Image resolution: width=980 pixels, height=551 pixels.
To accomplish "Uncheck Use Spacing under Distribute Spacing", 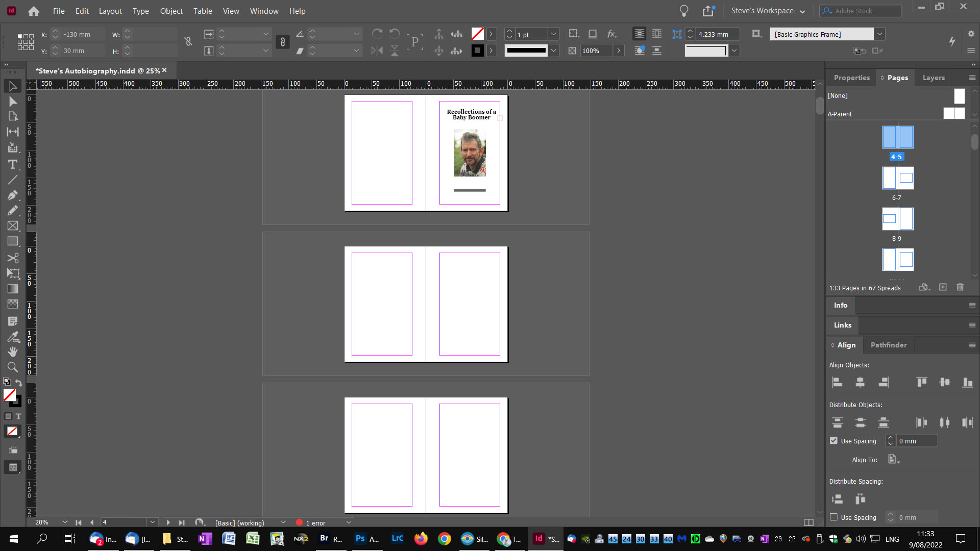I will pos(834,517).
